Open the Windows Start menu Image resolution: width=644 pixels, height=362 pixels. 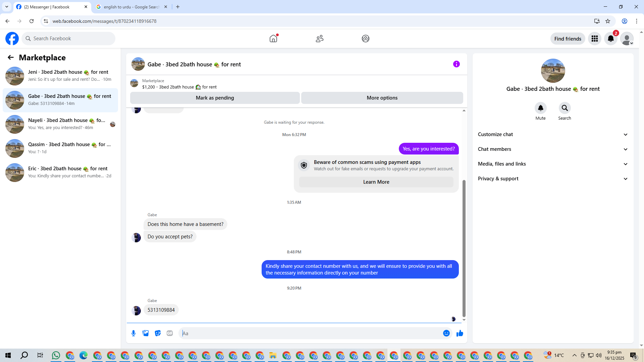8,355
